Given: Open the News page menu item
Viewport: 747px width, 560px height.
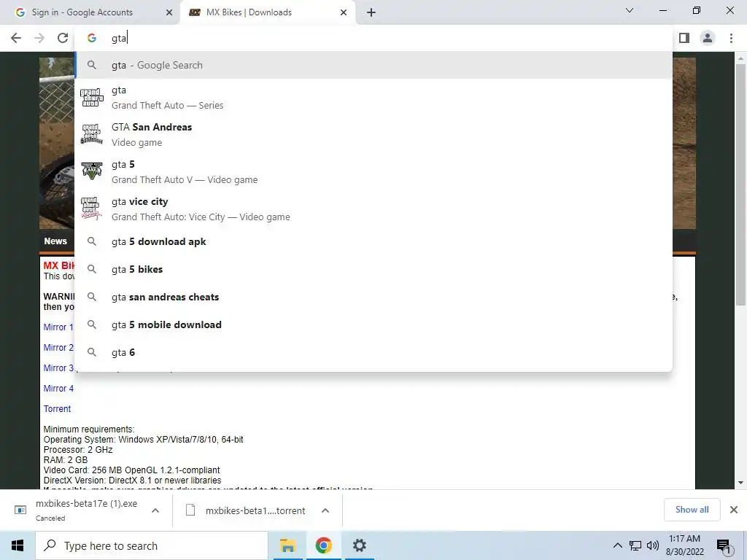Looking at the screenshot, I should click(55, 241).
